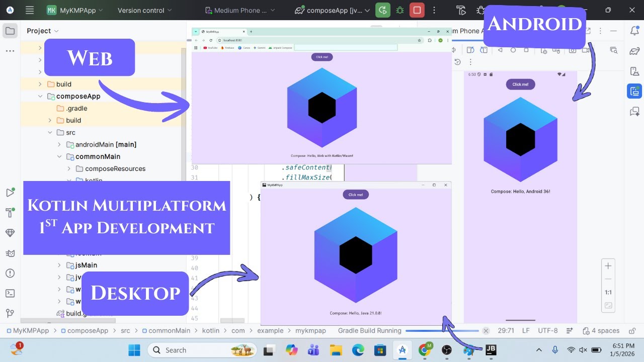Select the commonMain breadcrumb
Image resolution: width=644 pixels, height=362 pixels.
click(x=166, y=331)
